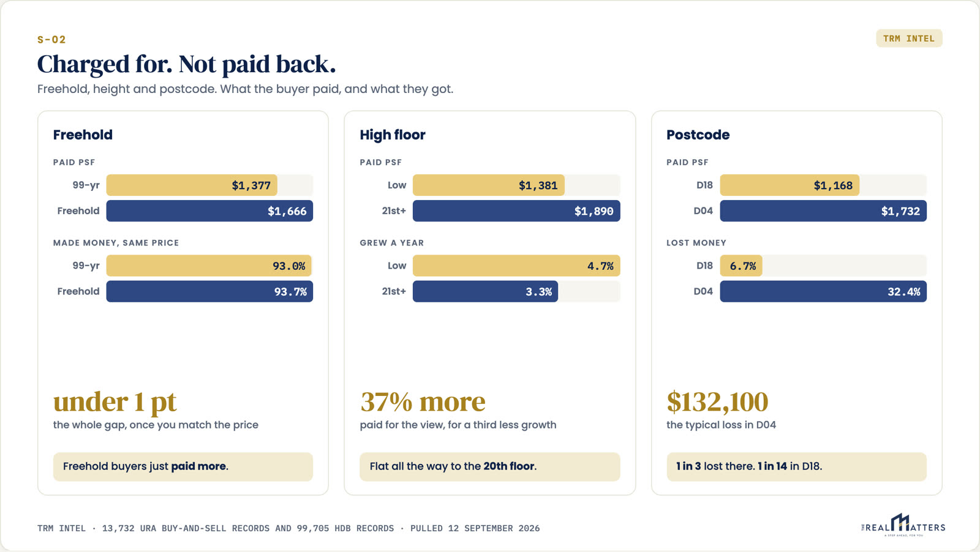Click the 'Freehold buyers just paid more' note
980x552 pixels.
coord(183,466)
